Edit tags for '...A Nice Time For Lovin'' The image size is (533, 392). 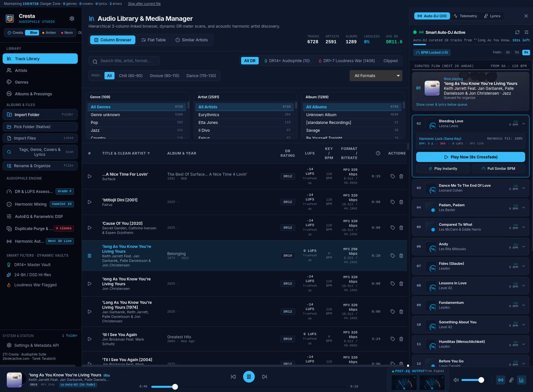pyautogui.click(x=393, y=176)
